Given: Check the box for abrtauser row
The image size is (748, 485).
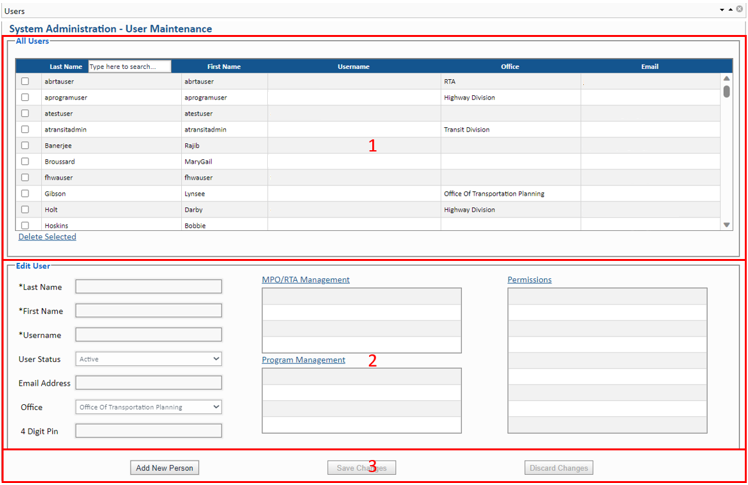Looking at the screenshot, I should (25, 82).
